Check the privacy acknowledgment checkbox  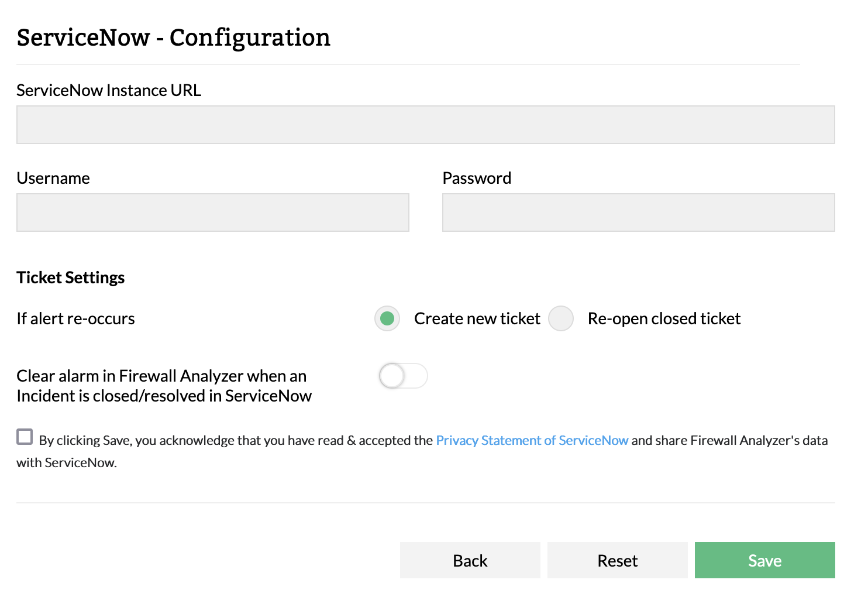click(24, 437)
